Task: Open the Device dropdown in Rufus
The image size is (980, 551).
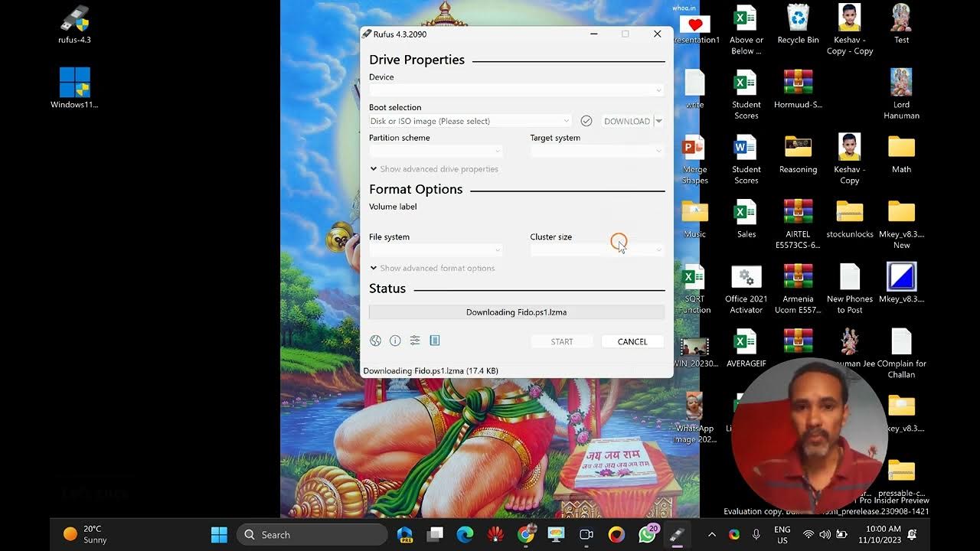Action: [x=516, y=90]
